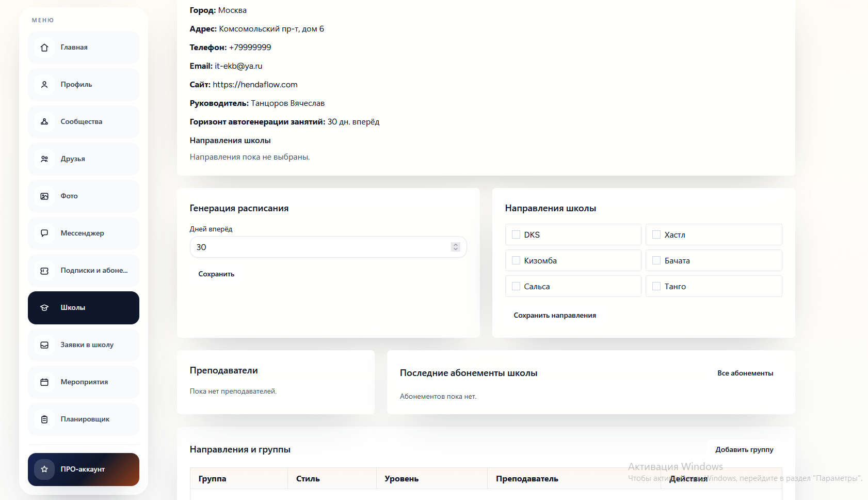Click the user icon beside Профиль

pyautogui.click(x=44, y=85)
